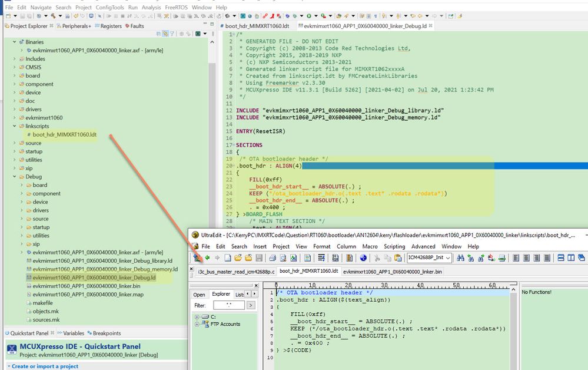Image resolution: width=588 pixels, height=370 pixels.
Task: Switch to the Peripherals+ tab
Action: click(x=74, y=26)
